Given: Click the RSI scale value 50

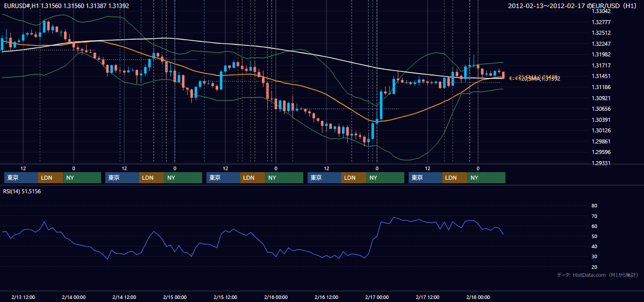Looking at the screenshot, I should coord(594,236).
